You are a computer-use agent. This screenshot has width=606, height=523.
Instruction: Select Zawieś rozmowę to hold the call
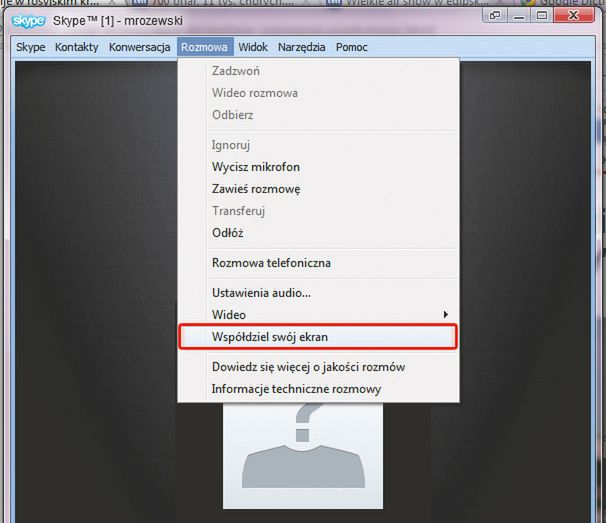[x=318, y=189]
